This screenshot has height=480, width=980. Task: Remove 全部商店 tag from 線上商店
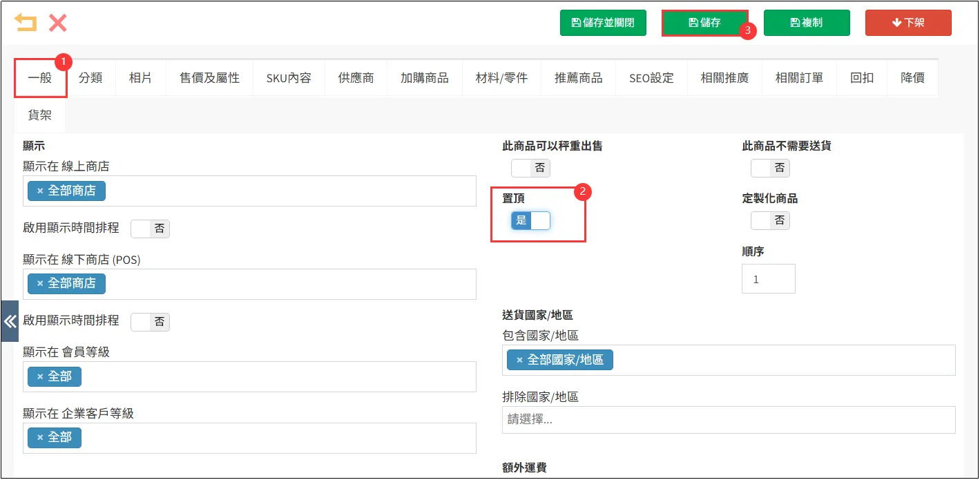pos(40,191)
